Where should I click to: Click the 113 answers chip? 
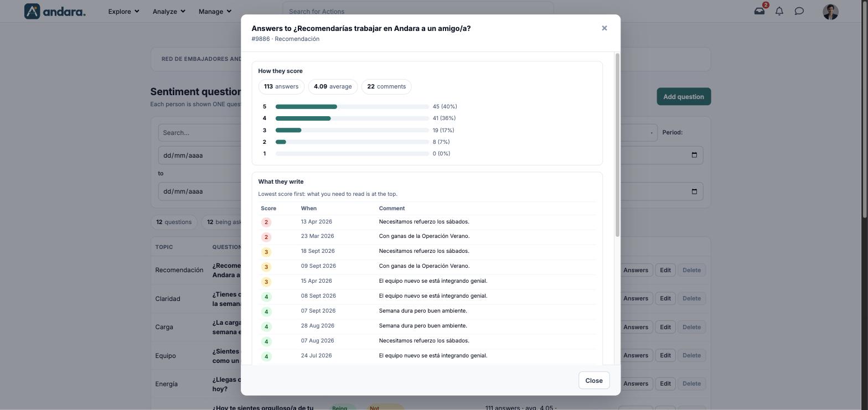pos(281,87)
